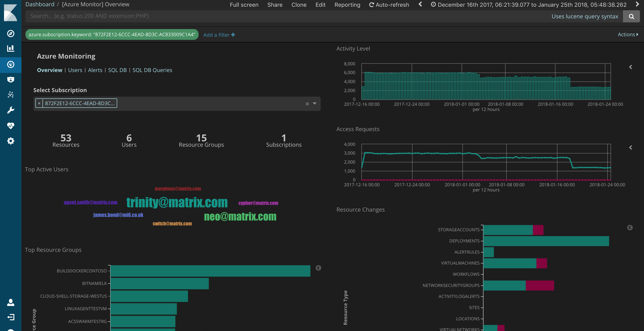Screen dimensions: 644x331
Task: Click james.bond@mi6.co.uk in the tag cloud
Action: coord(118,215)
